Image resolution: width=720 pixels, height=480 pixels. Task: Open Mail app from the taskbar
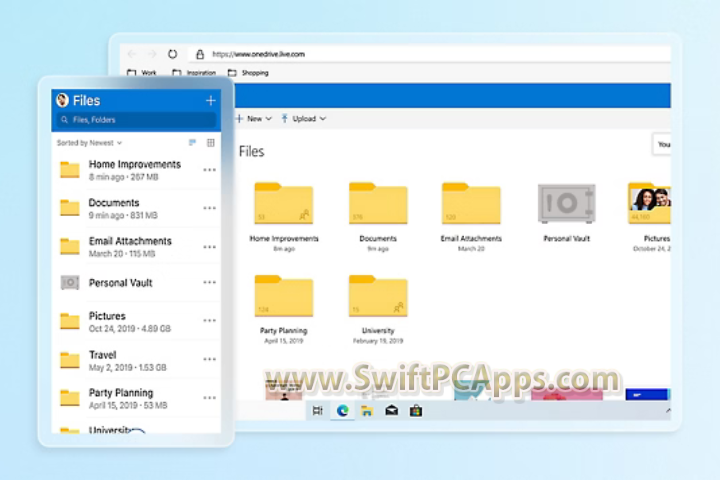coord(392,411)
